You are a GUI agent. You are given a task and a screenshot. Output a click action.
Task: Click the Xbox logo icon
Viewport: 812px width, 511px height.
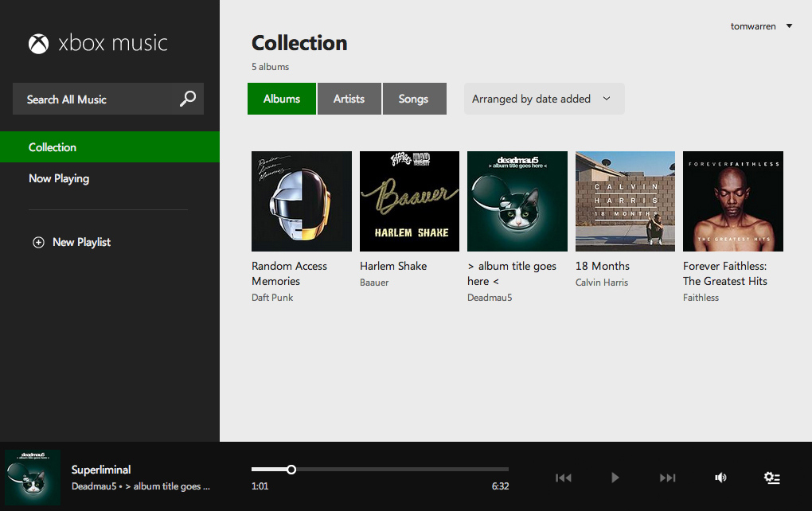pos(38,44)
